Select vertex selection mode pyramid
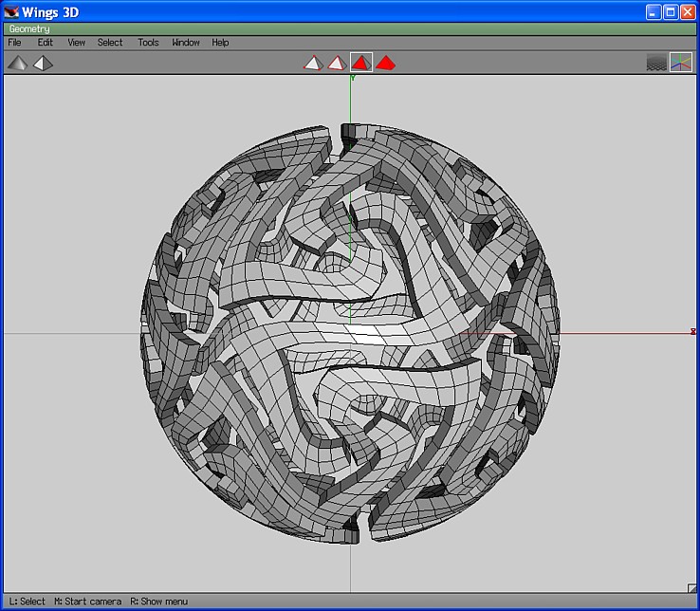 click(x=313, y=63)
